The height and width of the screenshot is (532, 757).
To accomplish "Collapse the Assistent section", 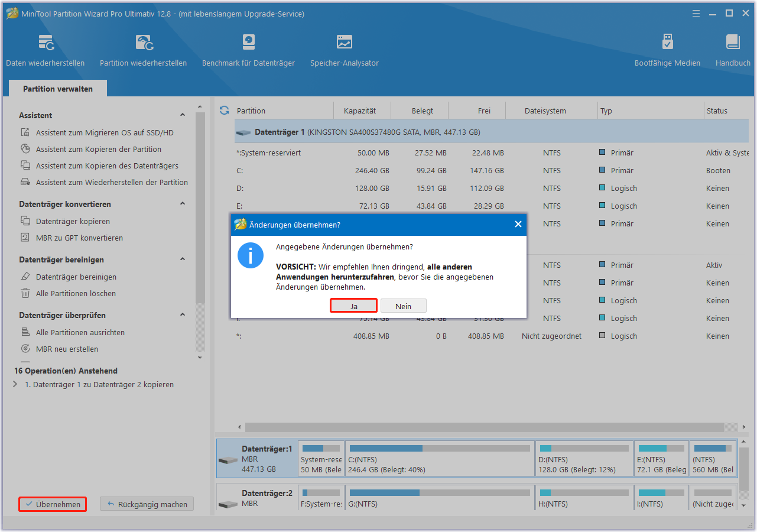I will 183,115.
